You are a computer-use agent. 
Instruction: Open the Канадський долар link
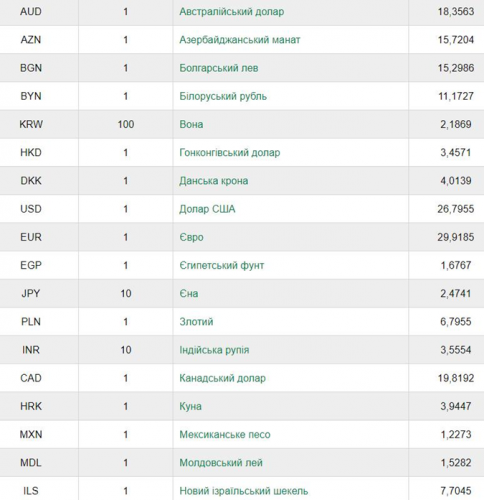[x=222, y=378]
